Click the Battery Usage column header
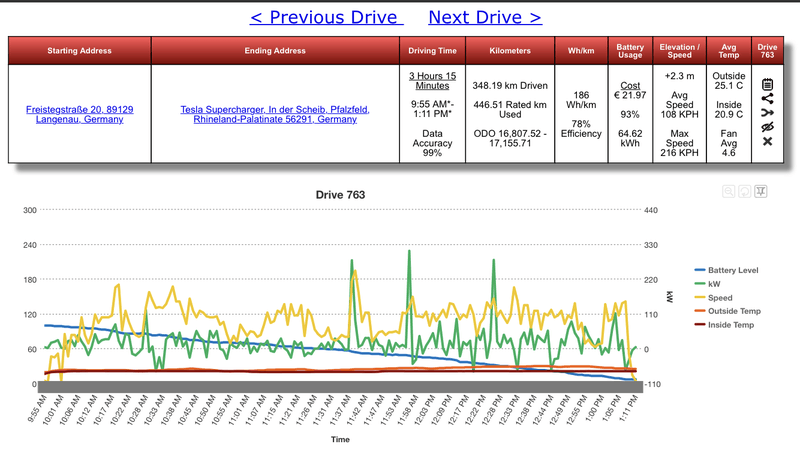 [630, 51]
